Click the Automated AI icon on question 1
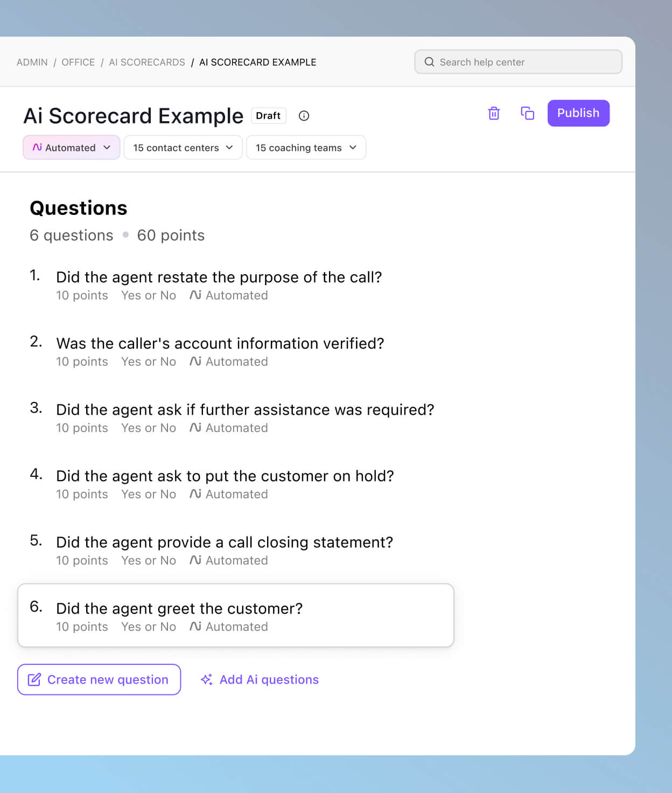The width and height of the screenshot is (672, 793). (x=194, y=295)
